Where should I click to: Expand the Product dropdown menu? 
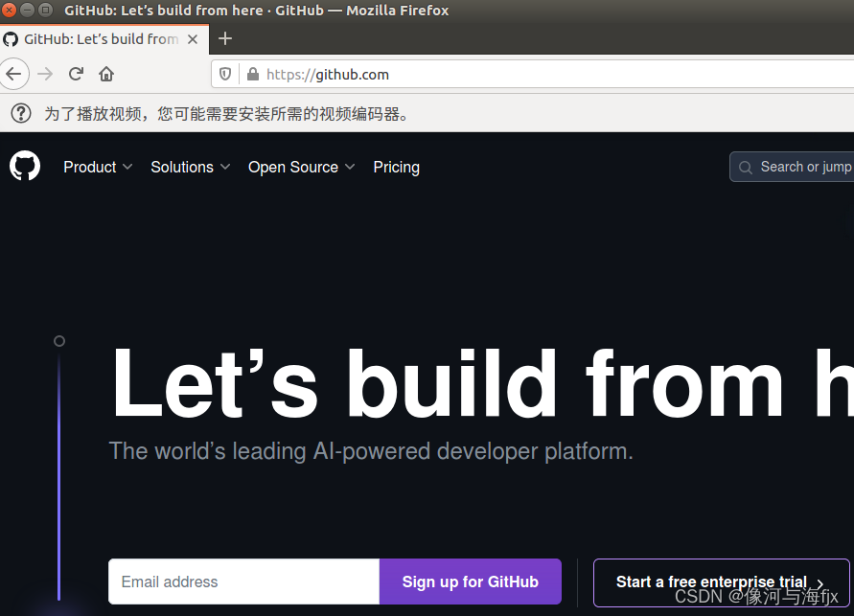(x=98, y=167)
